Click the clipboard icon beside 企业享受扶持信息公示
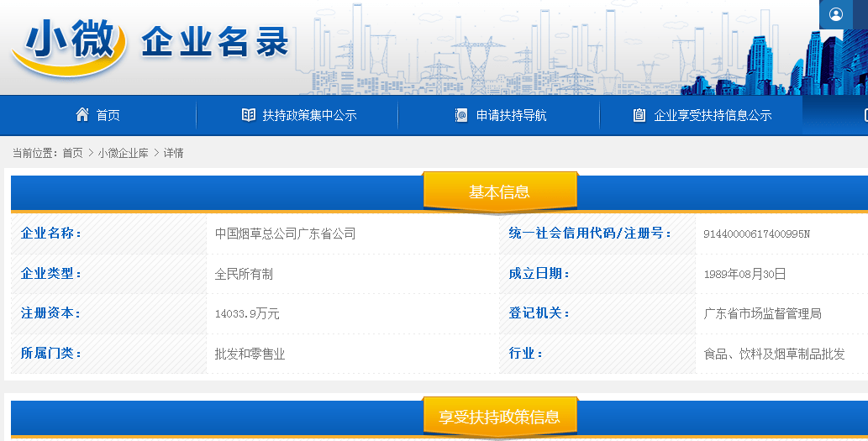 click(x=639, y=114)
